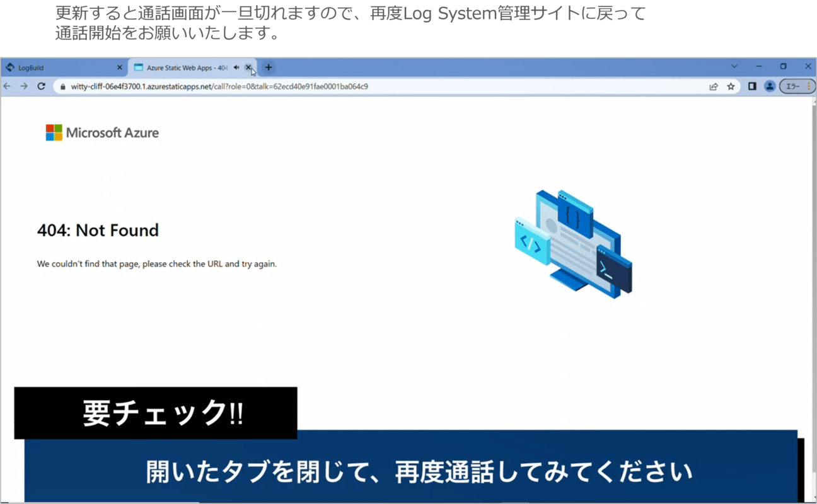Viewport: 817px width, 504px height.
Task: Go forward to next page
Action: tap(24, 86)
